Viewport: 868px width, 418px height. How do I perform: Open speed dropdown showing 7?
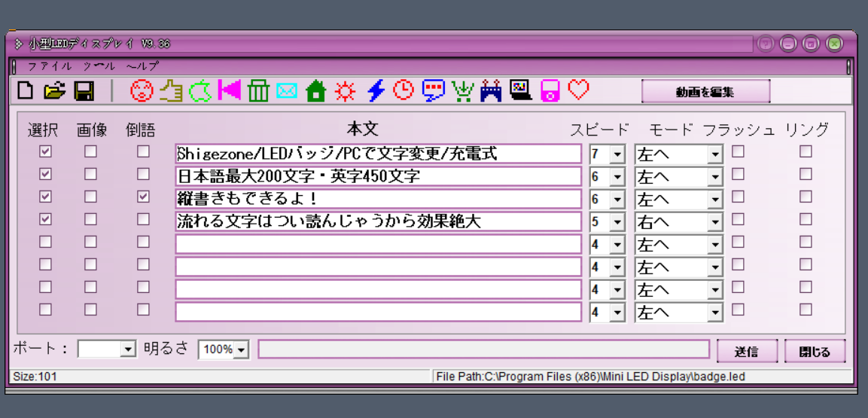click(x=617, y=154)
